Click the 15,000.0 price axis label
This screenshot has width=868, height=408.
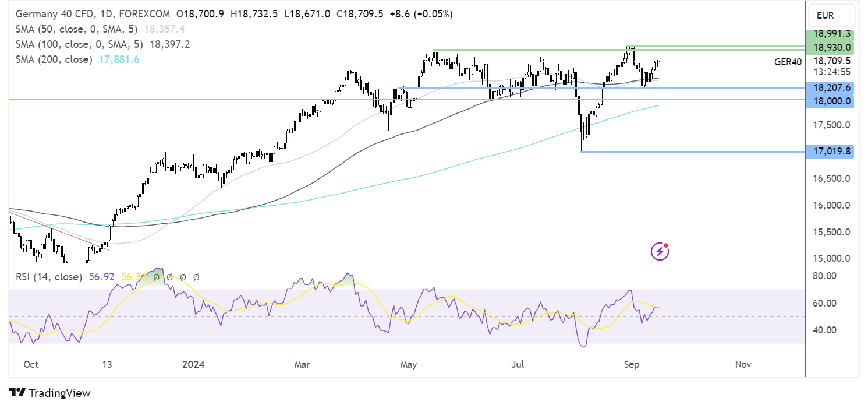tap(832, 259)
